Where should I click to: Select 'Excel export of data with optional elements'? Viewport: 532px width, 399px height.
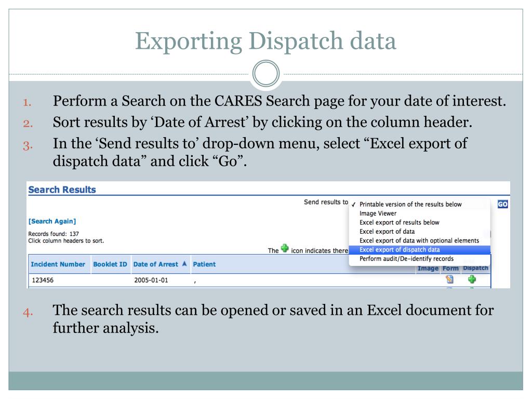420,241
